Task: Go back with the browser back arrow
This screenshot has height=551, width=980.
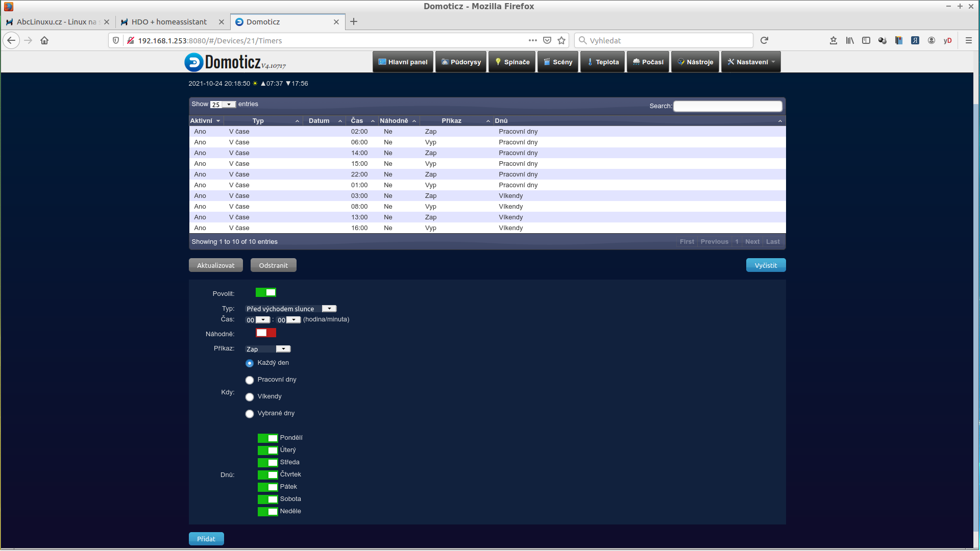Action: point(11,40)
